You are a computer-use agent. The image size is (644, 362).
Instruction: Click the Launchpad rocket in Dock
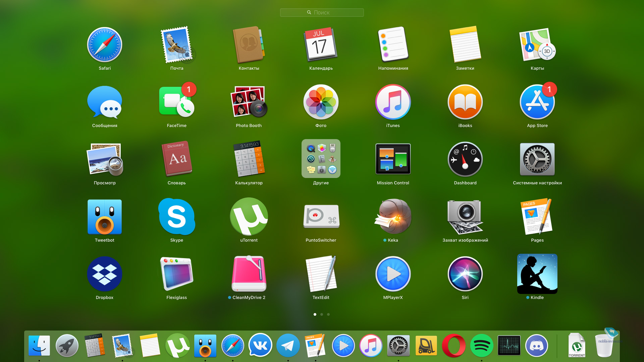(x=67, y=346)
